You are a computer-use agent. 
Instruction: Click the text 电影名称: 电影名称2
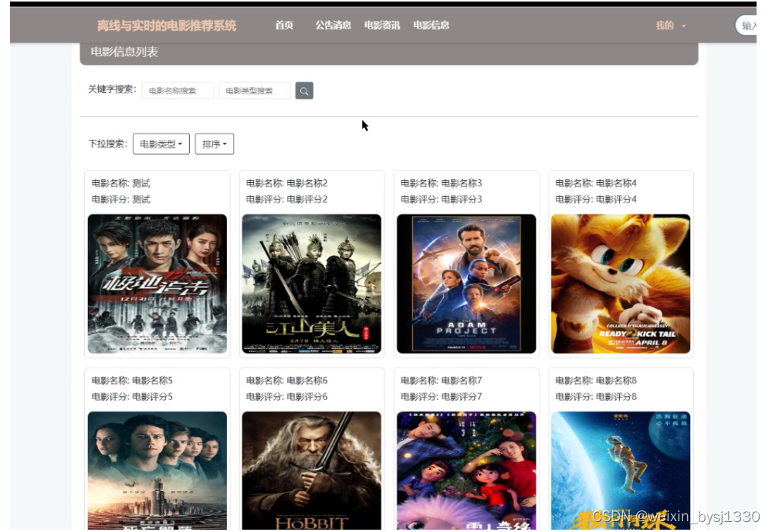[x=286, y=183]
